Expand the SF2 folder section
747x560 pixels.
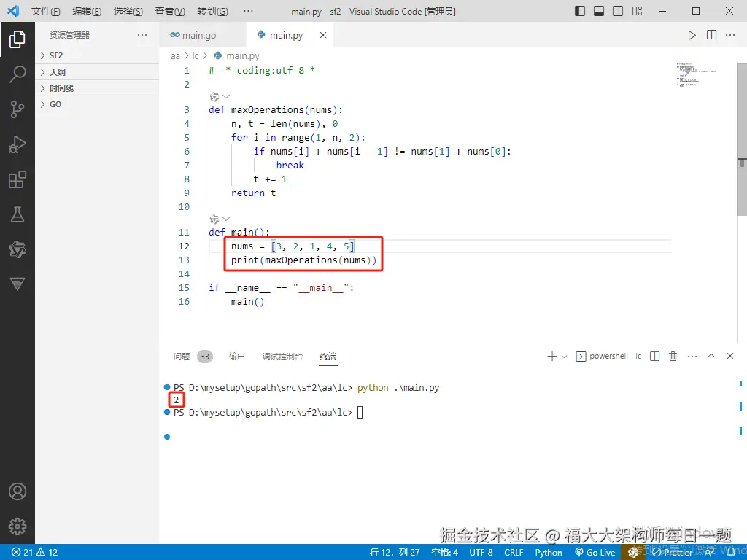coord(97,55)
